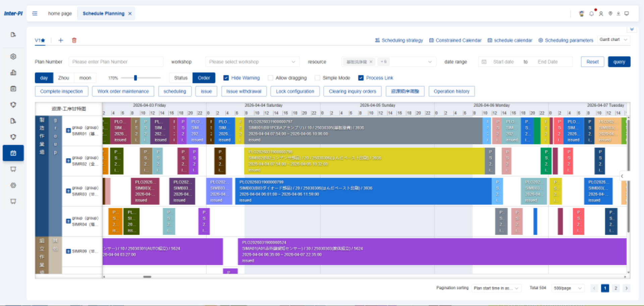Switch the time scale to Zhou

coord(63,78)
